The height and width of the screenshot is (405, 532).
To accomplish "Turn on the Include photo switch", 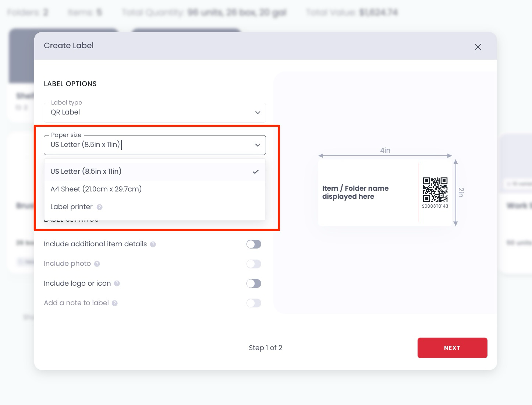I will click(x=253, y=264).
